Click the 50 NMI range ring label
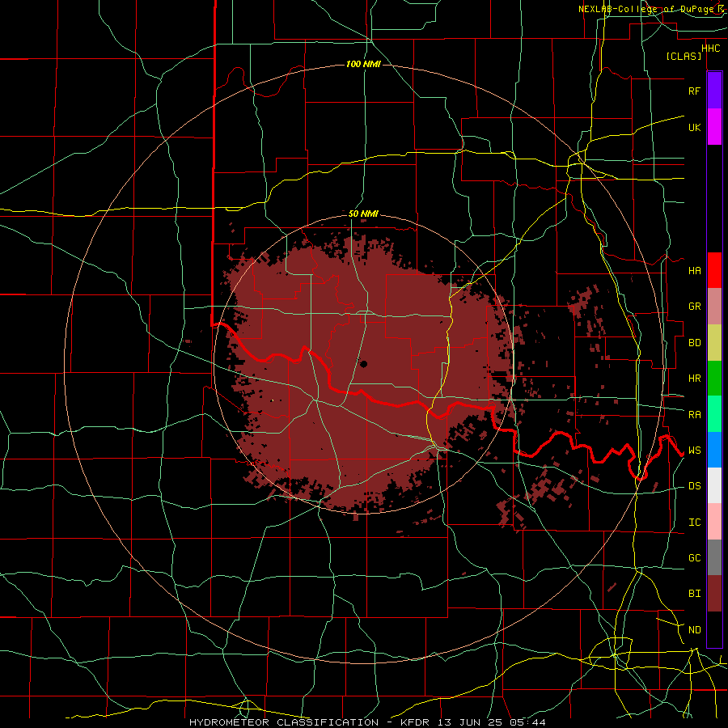 pyautogui.click(x=363, y=214)
